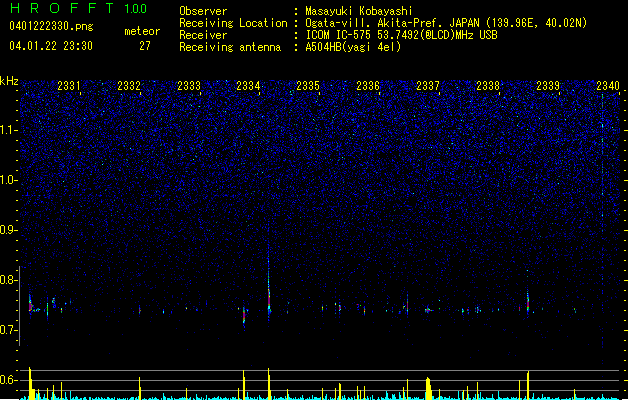Click the 2331 time axis marker

pos(69,85)
